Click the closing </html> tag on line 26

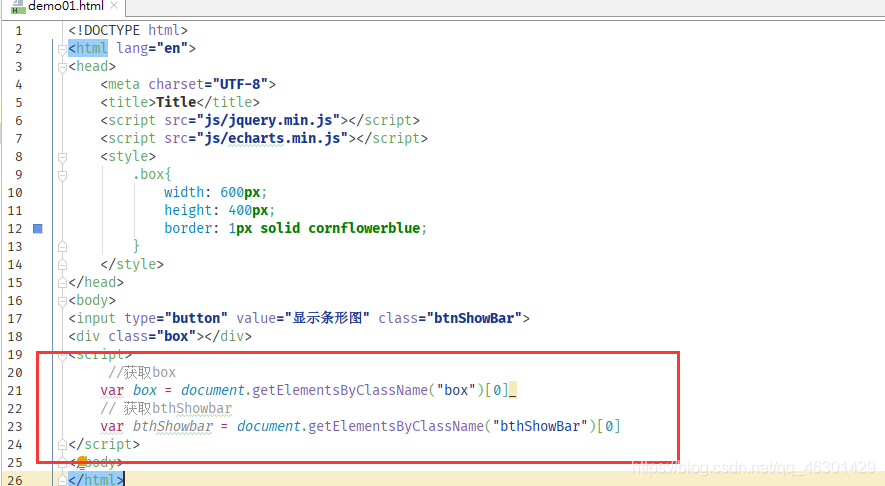[x=96, y=480]
